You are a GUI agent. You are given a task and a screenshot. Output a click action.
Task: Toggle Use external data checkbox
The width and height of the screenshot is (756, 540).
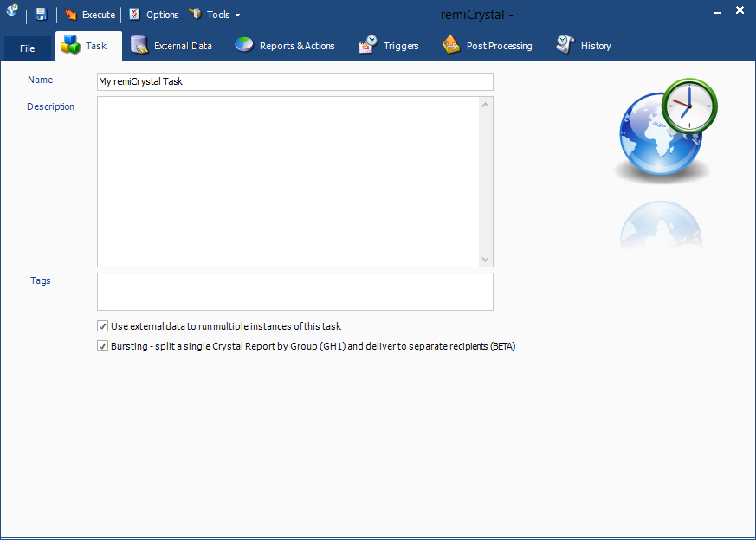(102, 326)
